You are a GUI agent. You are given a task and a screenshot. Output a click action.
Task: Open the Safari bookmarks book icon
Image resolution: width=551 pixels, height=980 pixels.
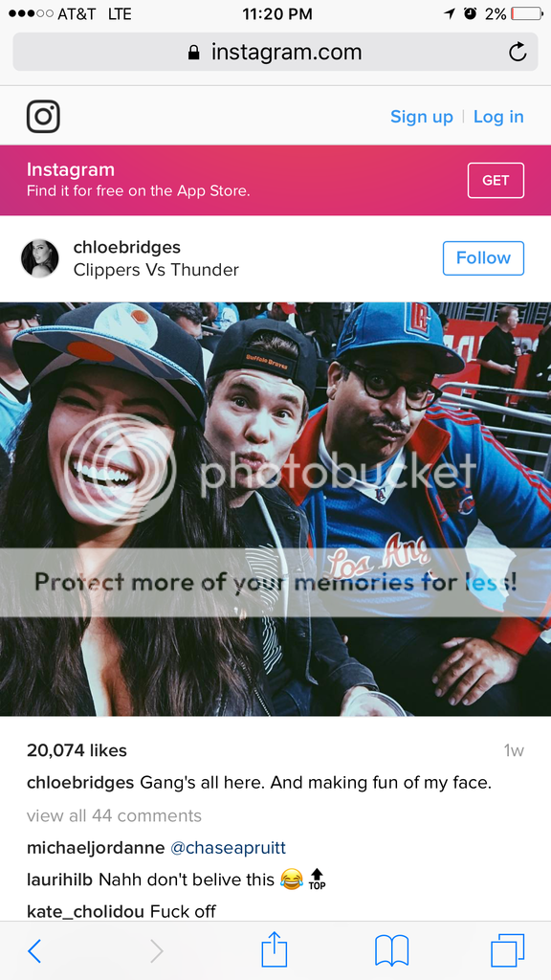[391, 950]
